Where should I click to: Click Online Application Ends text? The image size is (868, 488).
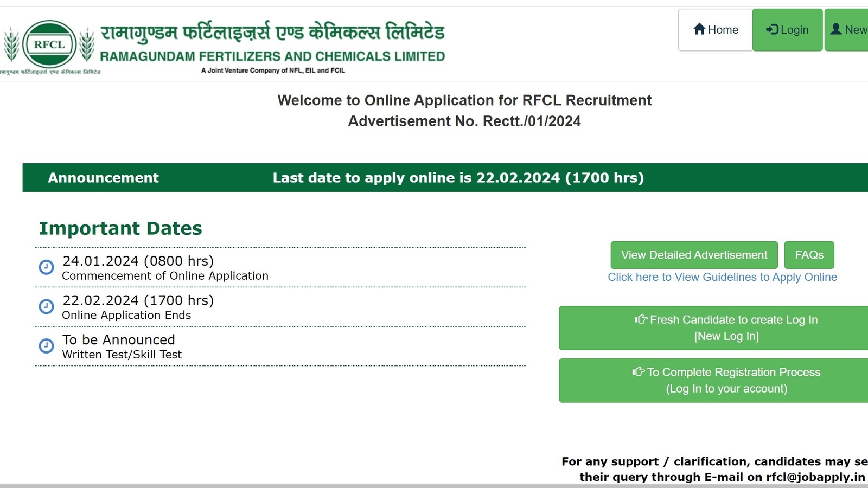point(126,315)
